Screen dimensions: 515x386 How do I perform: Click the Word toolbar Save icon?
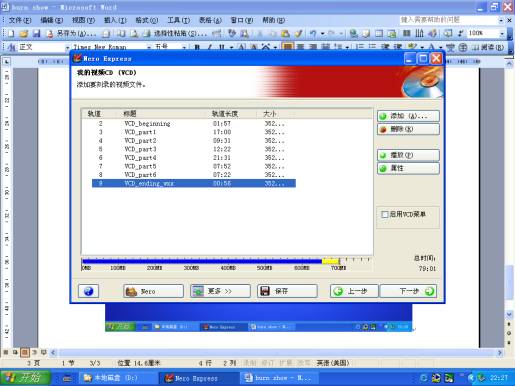36,33
